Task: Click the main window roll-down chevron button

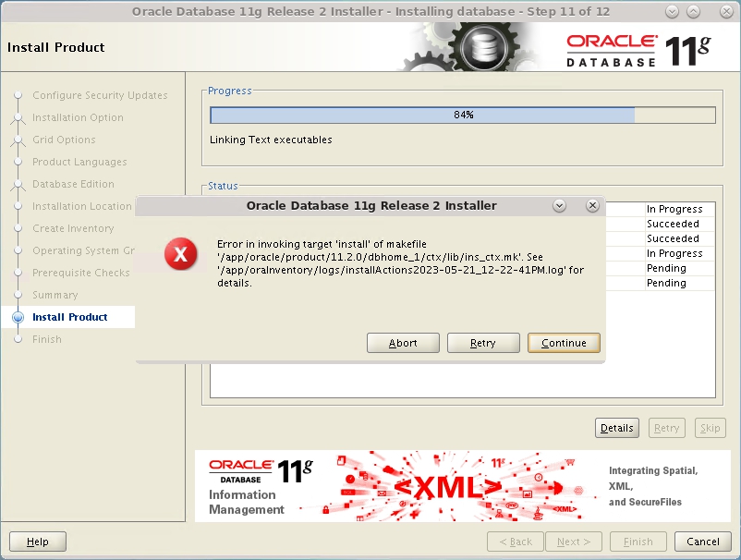Action: pyautogui.click(x=672, y=12)
